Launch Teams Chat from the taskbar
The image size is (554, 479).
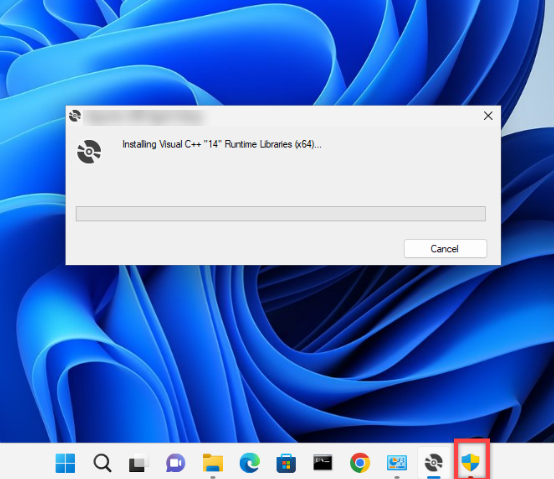pyautogui.click(x=176, y=463)
